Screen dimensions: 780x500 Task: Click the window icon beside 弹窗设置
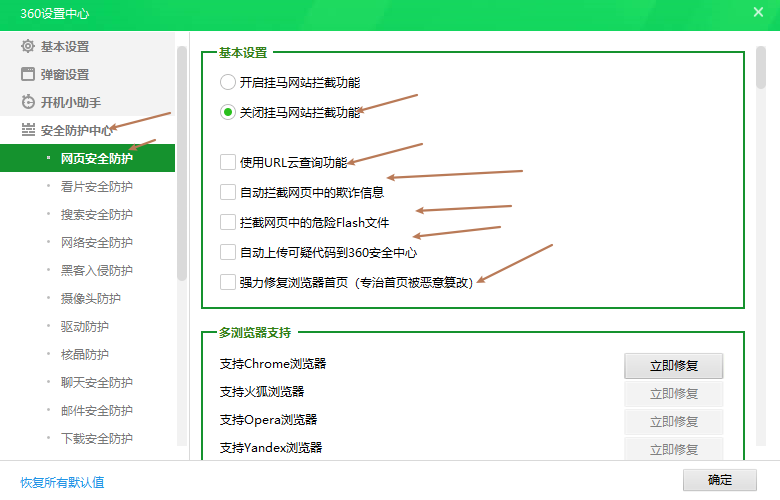click(28, 74)
